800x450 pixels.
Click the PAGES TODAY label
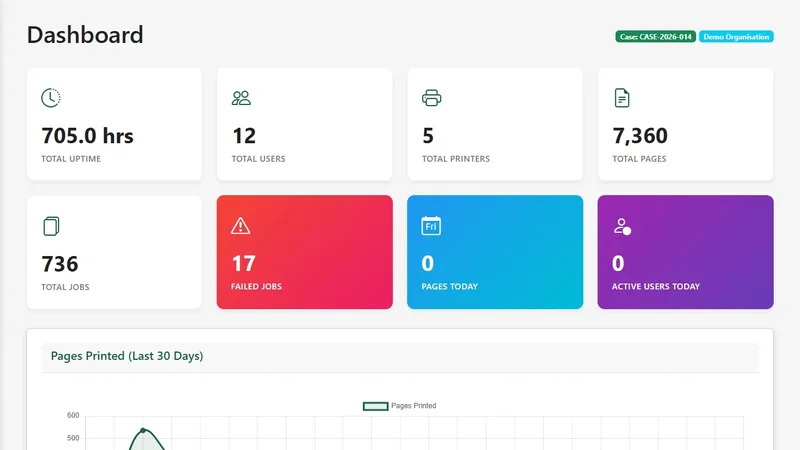449,286
